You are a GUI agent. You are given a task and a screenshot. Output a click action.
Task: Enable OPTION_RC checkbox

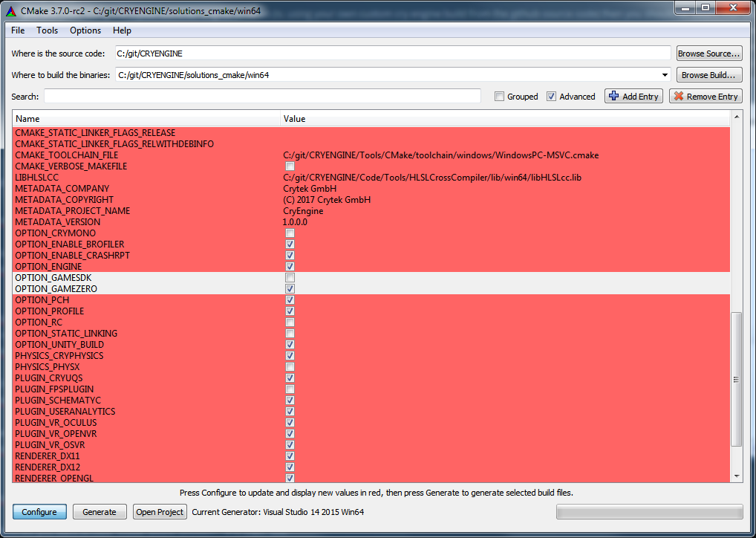pos(290,323)
